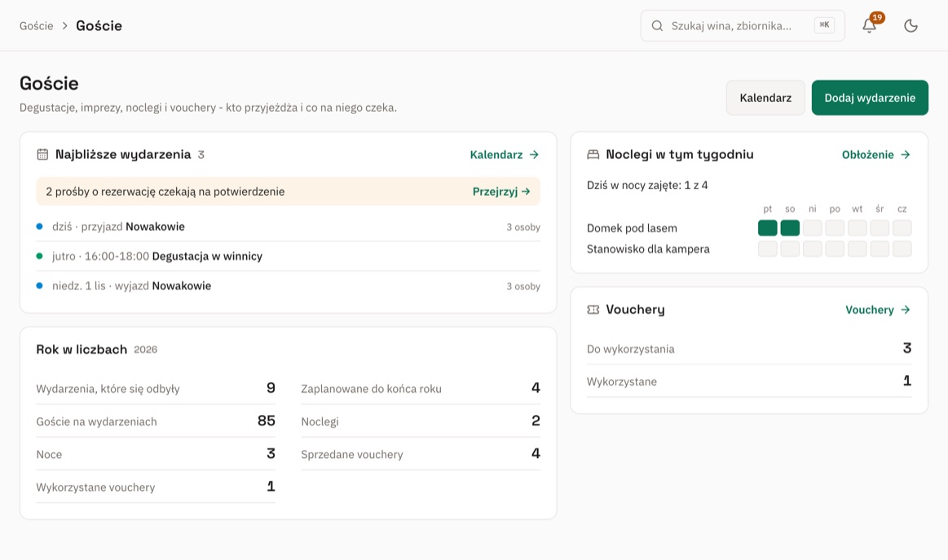Viewport: 948px width, 560px height.
Task: Click Dodaj wydarzenie button
Action: (x=870, y=98)
